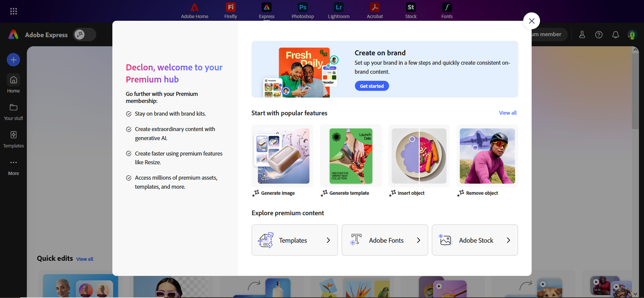Open the help question mark icon
This screenshot has width=644, height=298.
click(x=599, y=35)
